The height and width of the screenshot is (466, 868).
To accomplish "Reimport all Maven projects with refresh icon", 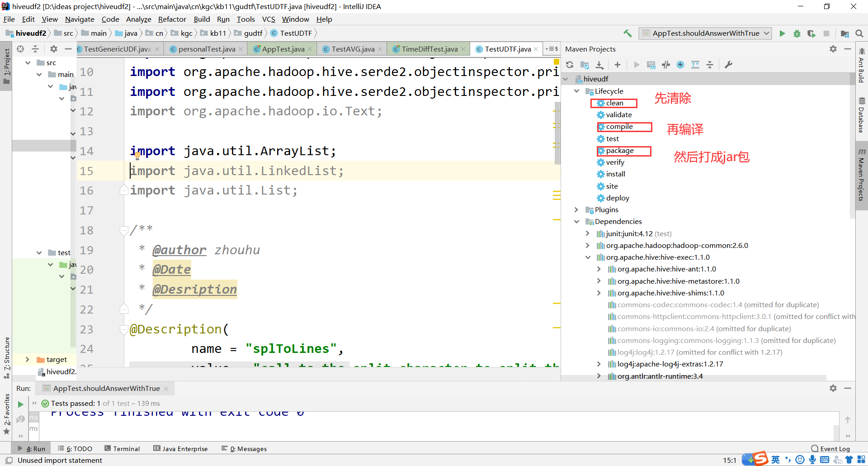I will pos(569,65).
